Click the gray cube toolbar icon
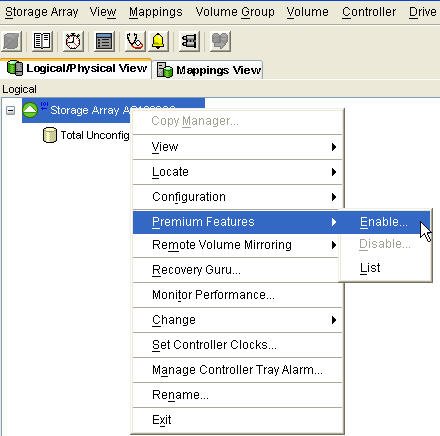 pos(12,41)
